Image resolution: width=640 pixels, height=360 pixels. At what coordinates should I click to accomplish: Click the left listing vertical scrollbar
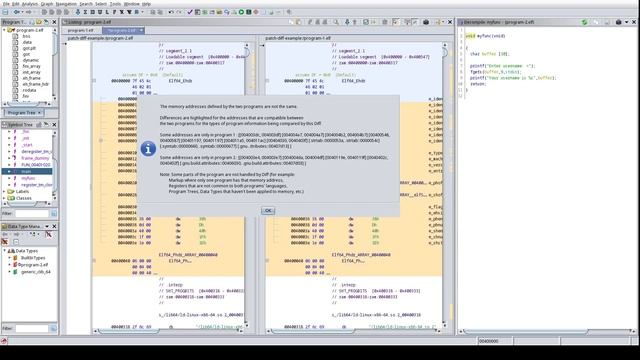(x=247, y=185)
